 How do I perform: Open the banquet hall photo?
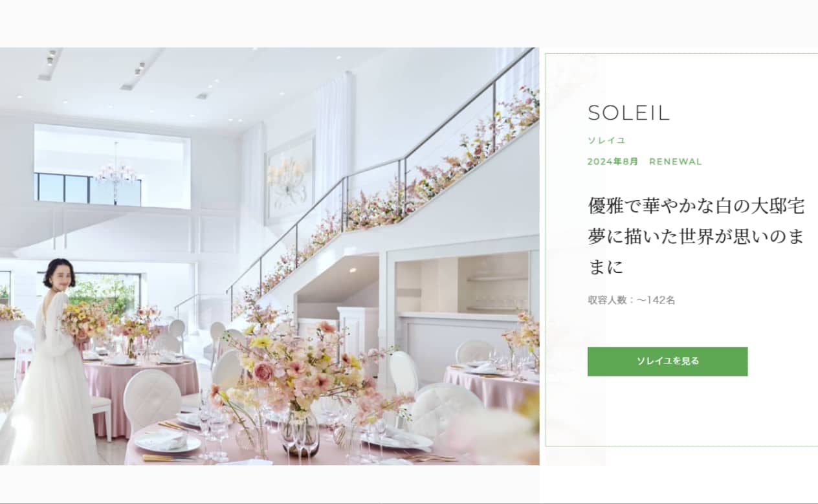(269, 256)
